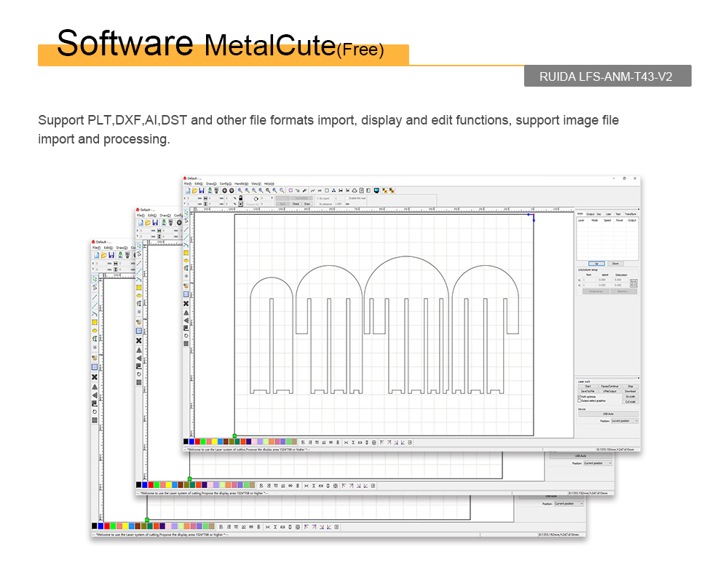Click USB:Auto device button in front window

[x=608, y=414]
